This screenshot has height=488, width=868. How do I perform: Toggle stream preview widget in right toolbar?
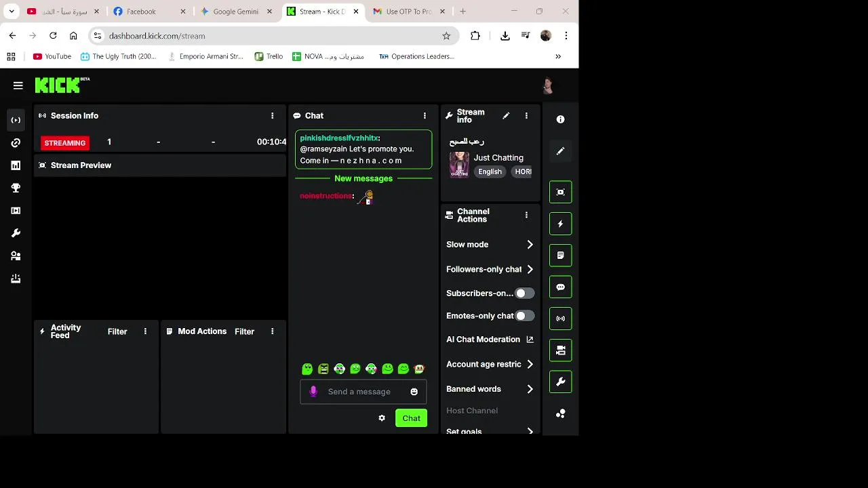pos(560,192)
